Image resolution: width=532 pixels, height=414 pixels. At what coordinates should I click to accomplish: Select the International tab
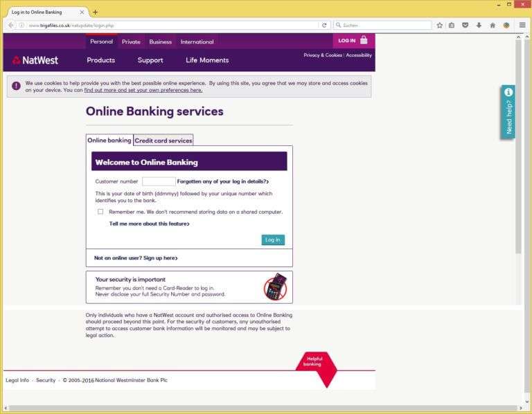197,42
